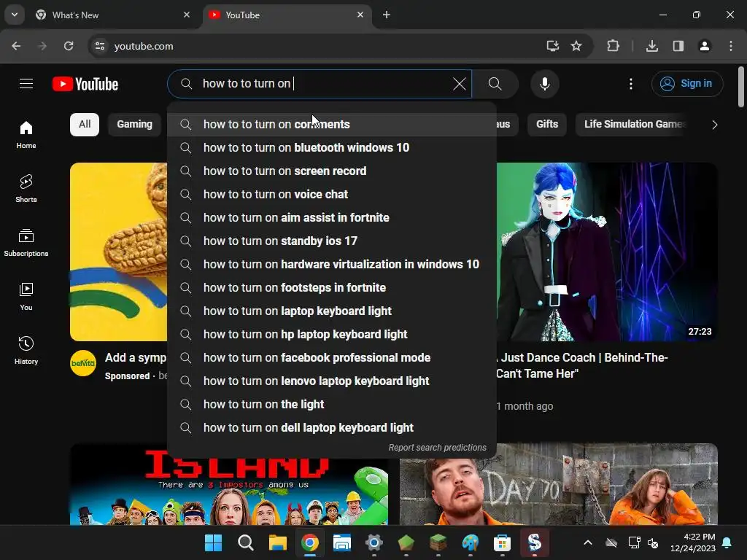Close the YouTube browser tab
Image resolution: width=747 pixels, height=560 pixels.
pyautogui.click(x=360, y=15)
